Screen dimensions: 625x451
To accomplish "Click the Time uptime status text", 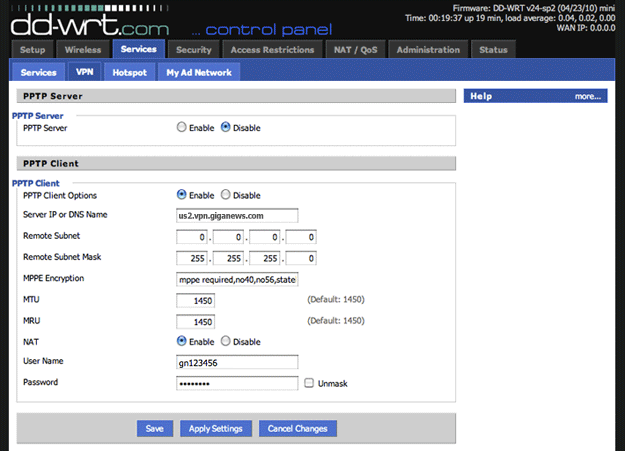I will tap(510, 18).
